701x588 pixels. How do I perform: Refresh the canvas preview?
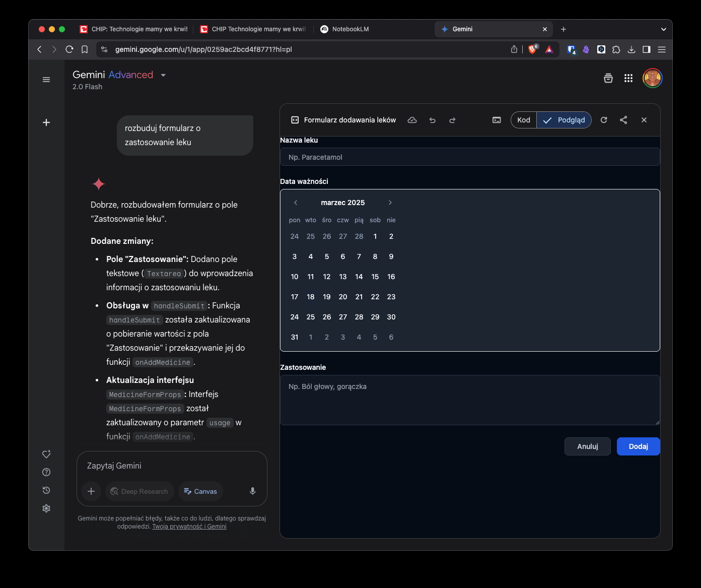click(x=604, y=120)
